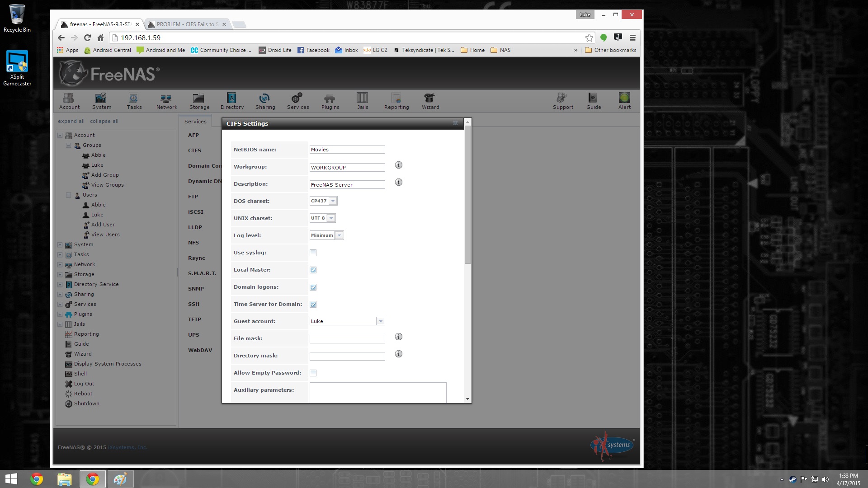The image size is (868, 488).
Task: Uncheck Time Server for Domain checkbox
Action: (x=313, y=305)
